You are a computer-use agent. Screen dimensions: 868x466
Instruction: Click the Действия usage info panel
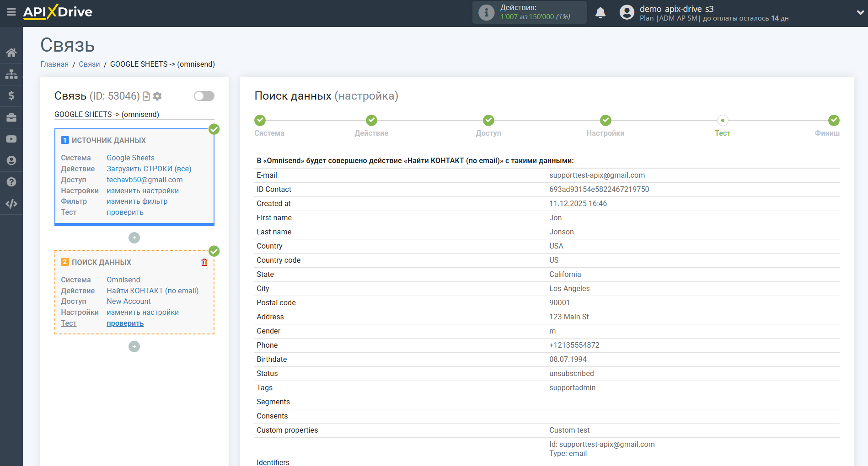(529, 12)
